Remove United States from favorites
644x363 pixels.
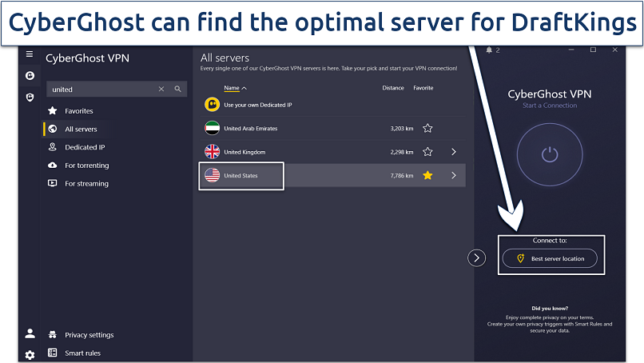pos(427,175)
